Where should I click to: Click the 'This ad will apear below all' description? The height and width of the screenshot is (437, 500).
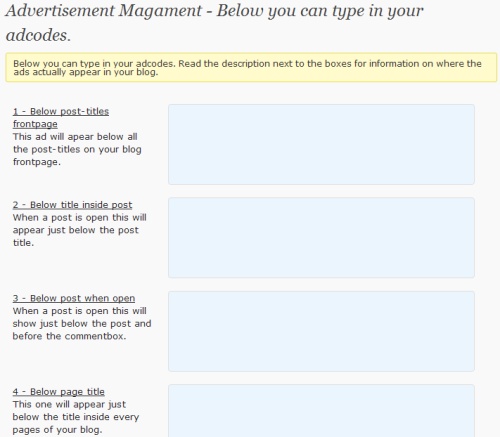pyautogui.click(x=75, y=137)
